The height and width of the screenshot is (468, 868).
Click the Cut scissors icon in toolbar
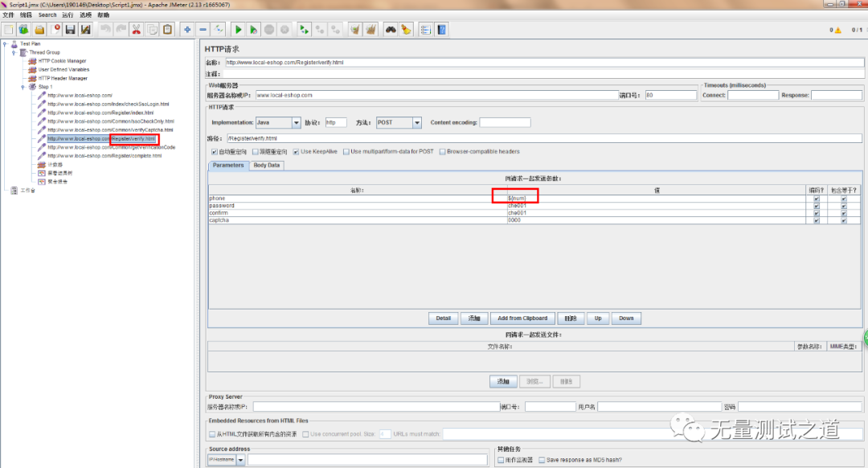click(136, 30)
